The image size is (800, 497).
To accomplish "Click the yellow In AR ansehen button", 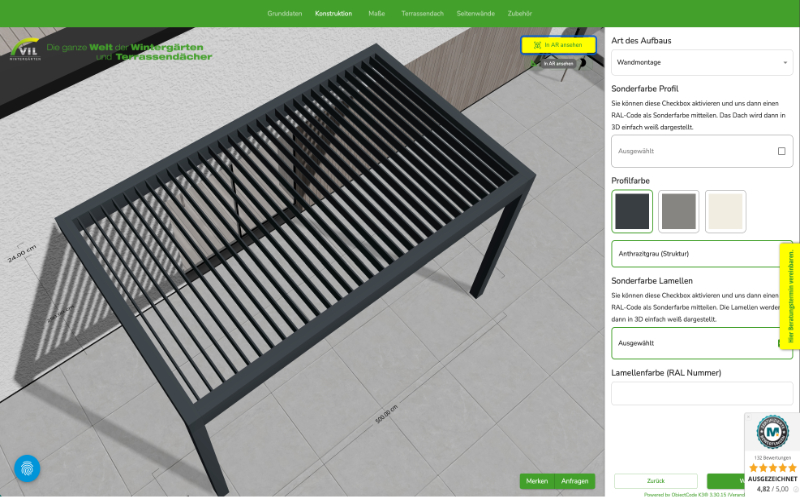I will 558,45.
